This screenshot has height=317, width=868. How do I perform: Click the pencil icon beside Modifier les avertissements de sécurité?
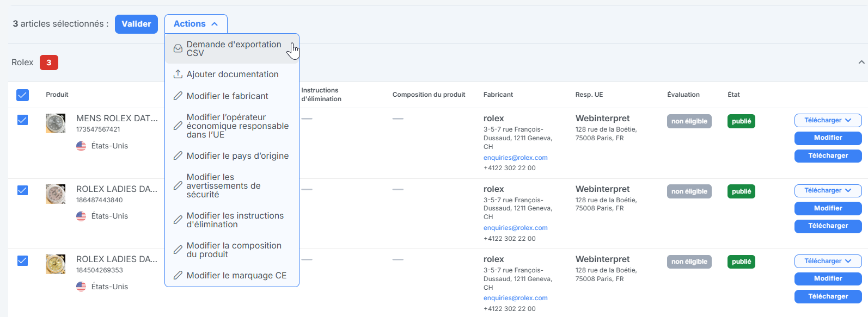178,185
